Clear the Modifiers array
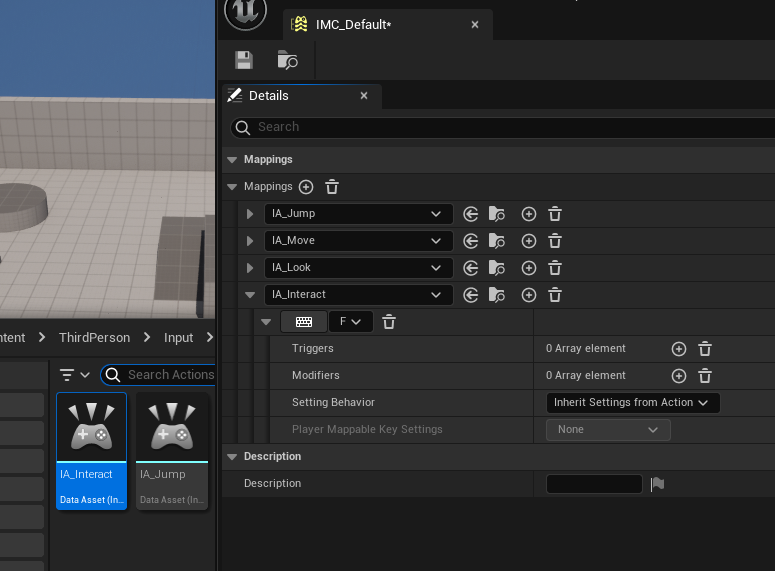Screen dimensions: 775x571 [705, 376]
